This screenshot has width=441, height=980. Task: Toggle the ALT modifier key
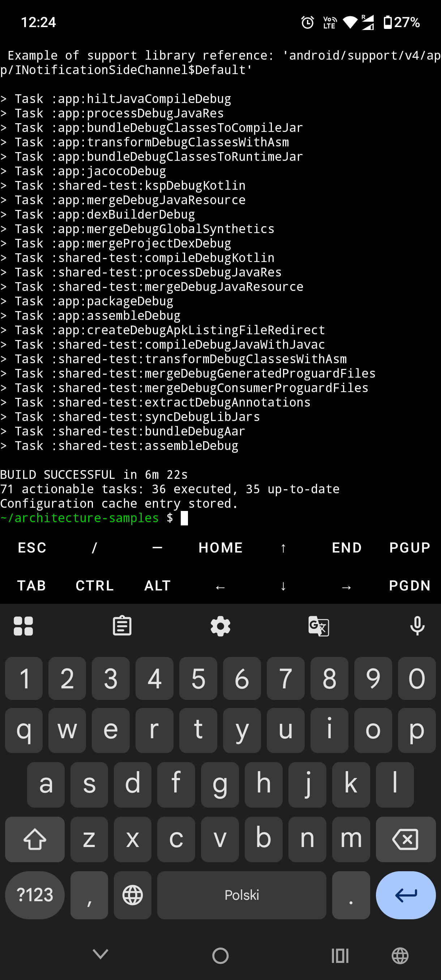[158, 585]
